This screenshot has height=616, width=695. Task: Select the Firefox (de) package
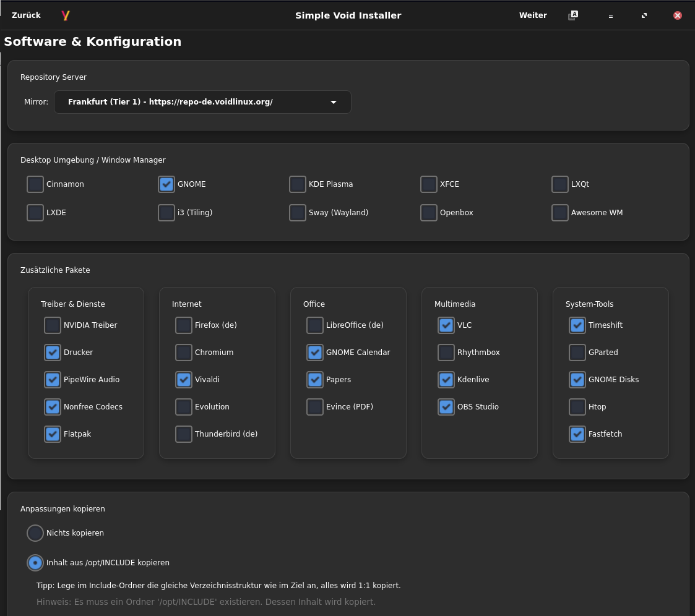(184, 325)
